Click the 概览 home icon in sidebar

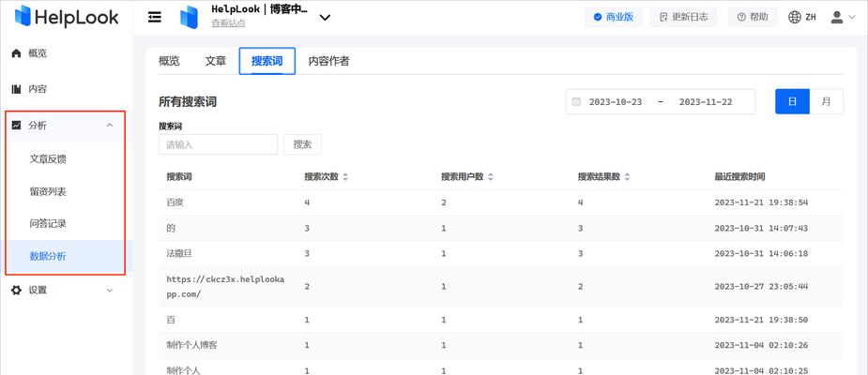click(17, 53)
